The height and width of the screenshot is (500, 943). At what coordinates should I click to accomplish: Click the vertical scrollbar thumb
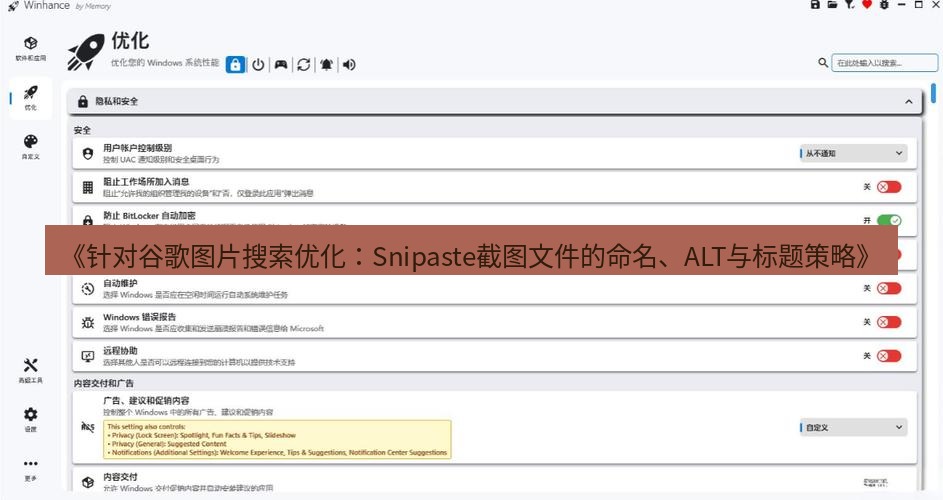933,93
